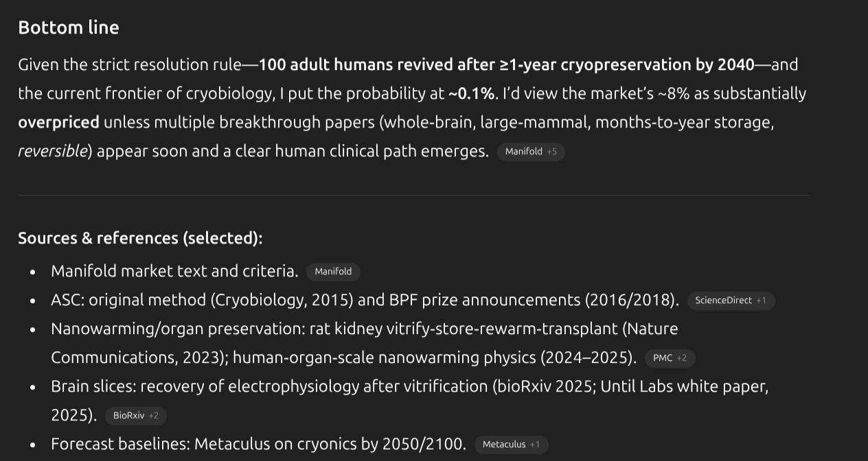Click the Manifold chip after market criteria
The image size is (868, 461).
click(x=333, y=272)
